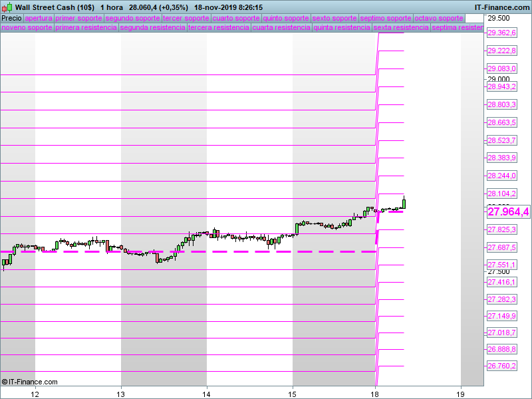This screenshot has width=532, height=399.
Task: Click the 'primer soporte' legend label
Action: tap(79, 18)
